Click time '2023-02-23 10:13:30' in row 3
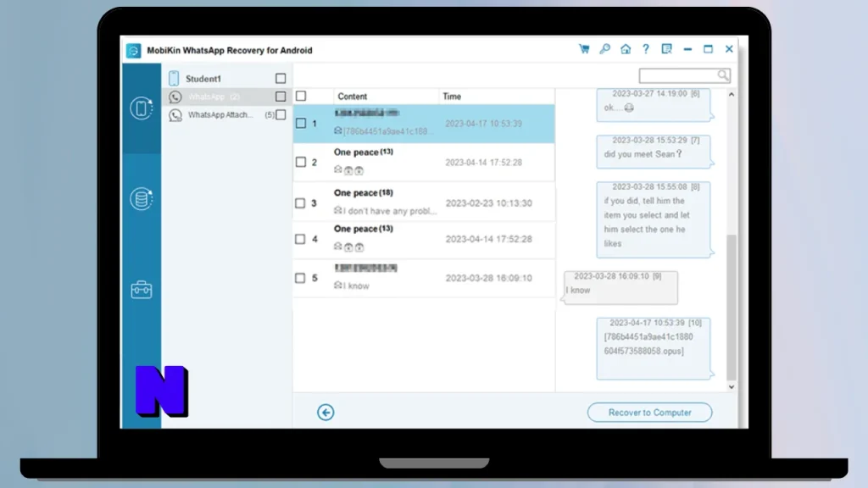 (x=489, y=203)
